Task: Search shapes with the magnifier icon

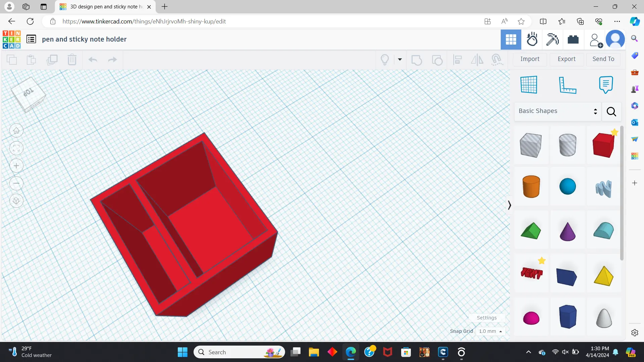Action: point(611,112)
